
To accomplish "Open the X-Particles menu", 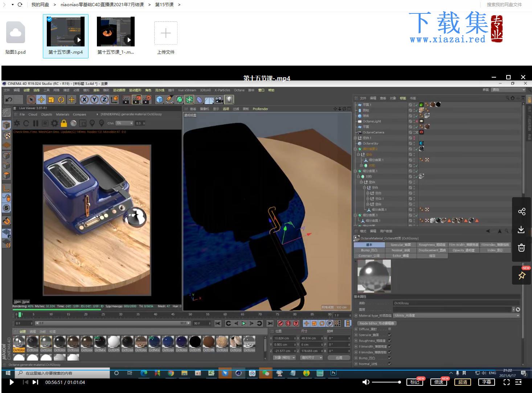I will pos(222,90).
